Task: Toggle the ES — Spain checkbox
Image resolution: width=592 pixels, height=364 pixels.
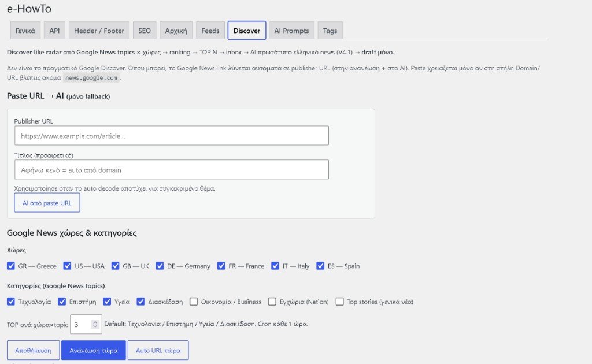Action: pos(320,266)
